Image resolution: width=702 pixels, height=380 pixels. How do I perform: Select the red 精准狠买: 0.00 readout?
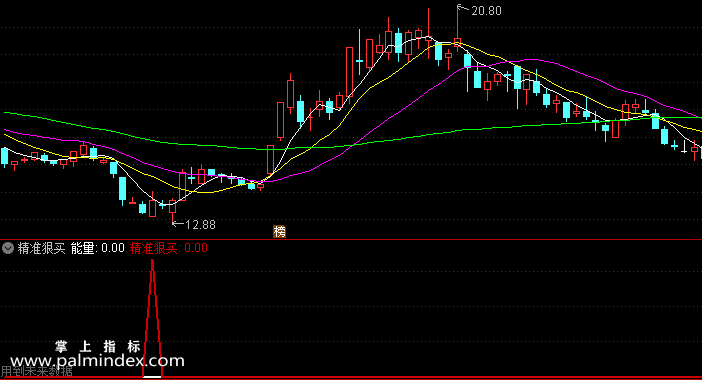point(169,248)
